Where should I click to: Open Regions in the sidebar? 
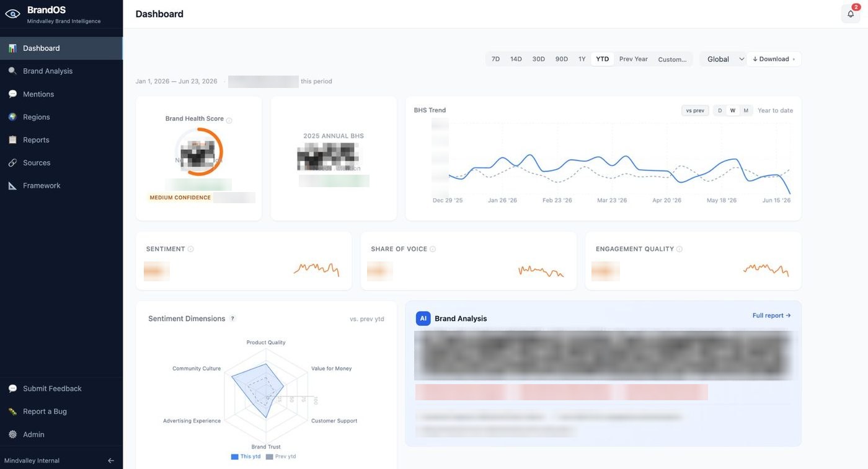coord(61,117)
